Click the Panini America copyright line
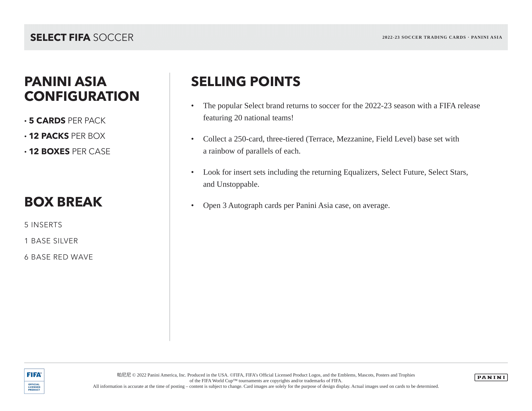Screen dimensions: 532x411 [x=266, y=375]
